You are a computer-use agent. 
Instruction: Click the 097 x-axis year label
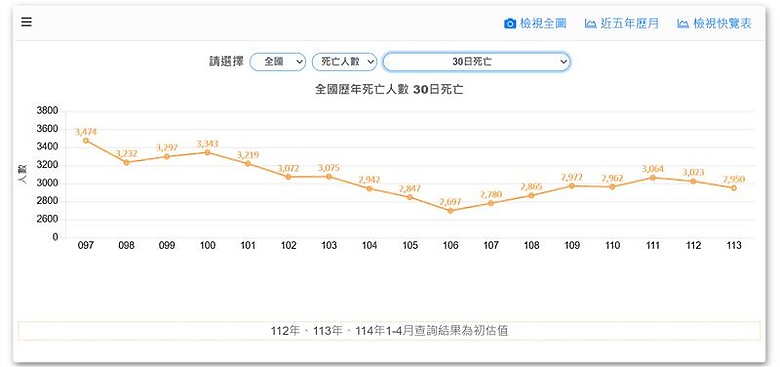pyautogui.click(x=86, y=246)
